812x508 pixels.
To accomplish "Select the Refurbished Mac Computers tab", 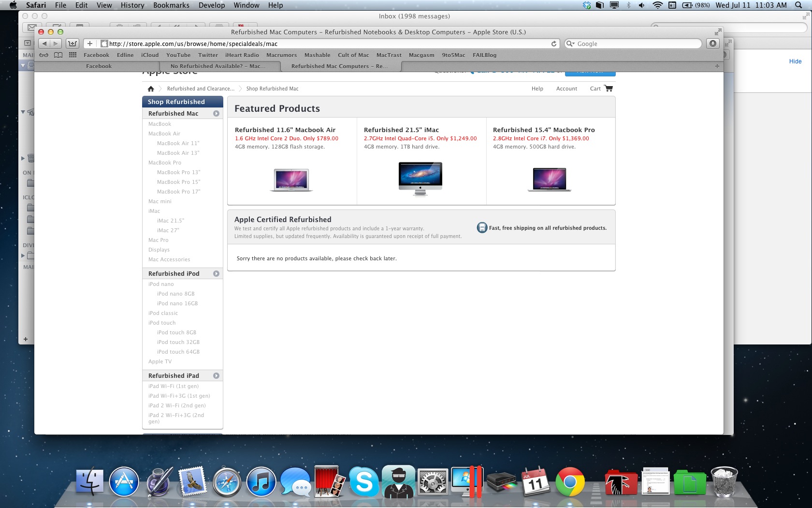I will 340,66.
